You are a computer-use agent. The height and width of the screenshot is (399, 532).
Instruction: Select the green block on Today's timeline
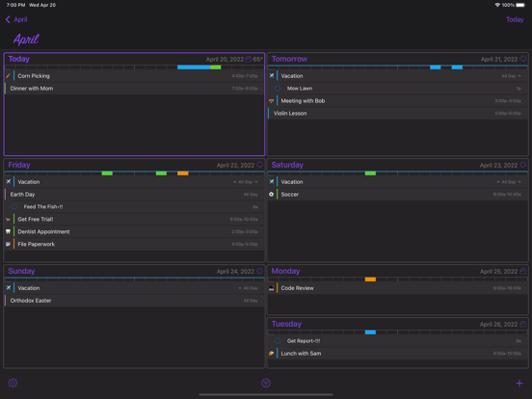(216, 67)
